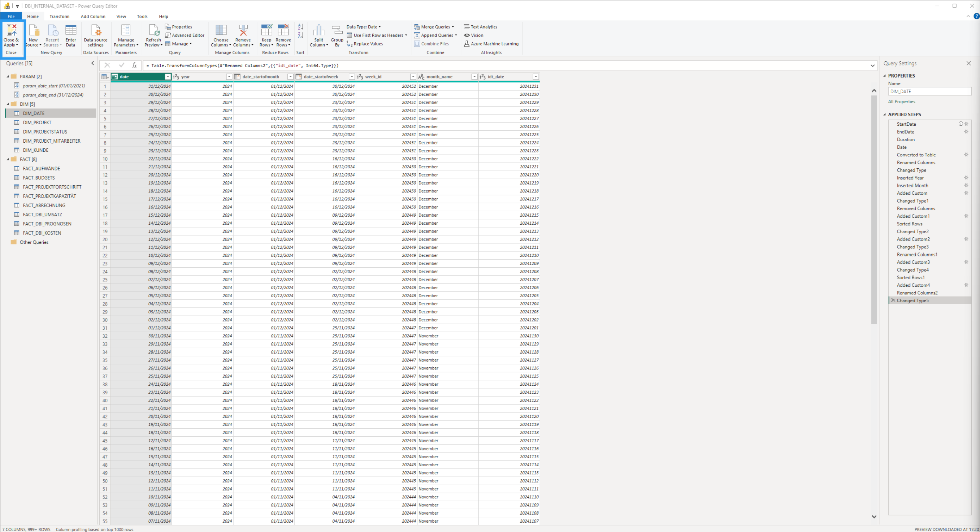980x532 pixels.
Task: Open idt_date column filter dropdown
Action: 535,77
